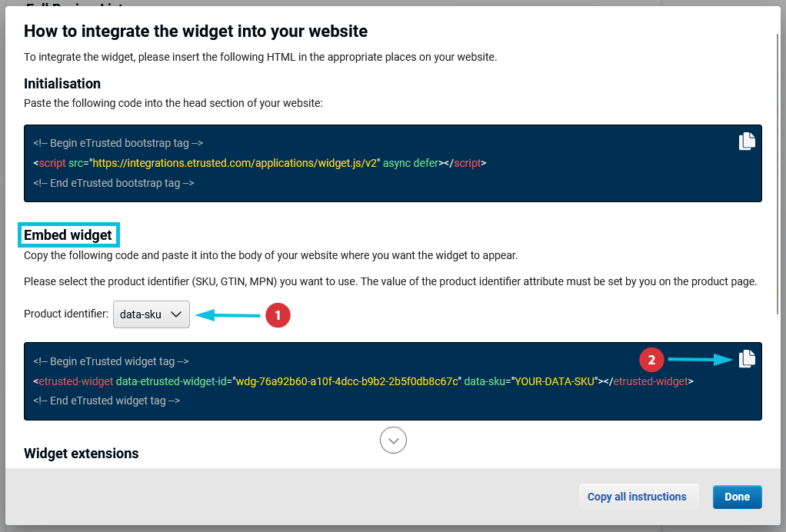This screenshot has height=532, width=786.
Task: Click the widget ID string in code
Action: (x=347, y=382)
